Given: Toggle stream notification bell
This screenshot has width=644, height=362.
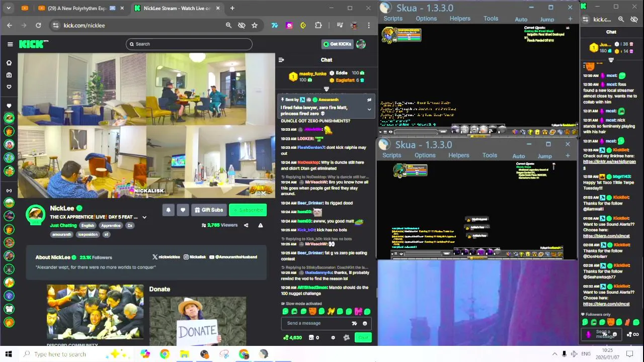Looking at the screenshot, I should (x=169, y=210).
